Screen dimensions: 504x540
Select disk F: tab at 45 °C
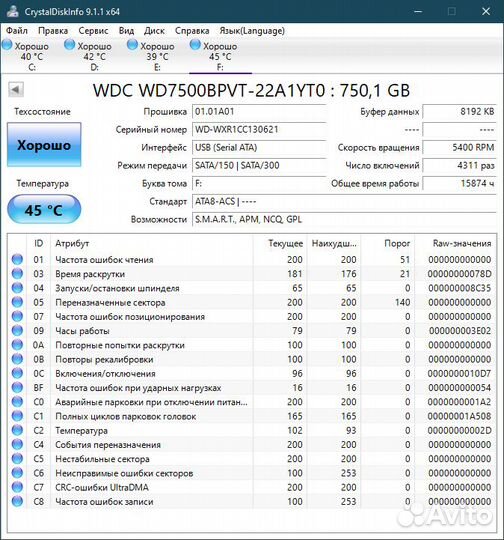pos(220,56)
